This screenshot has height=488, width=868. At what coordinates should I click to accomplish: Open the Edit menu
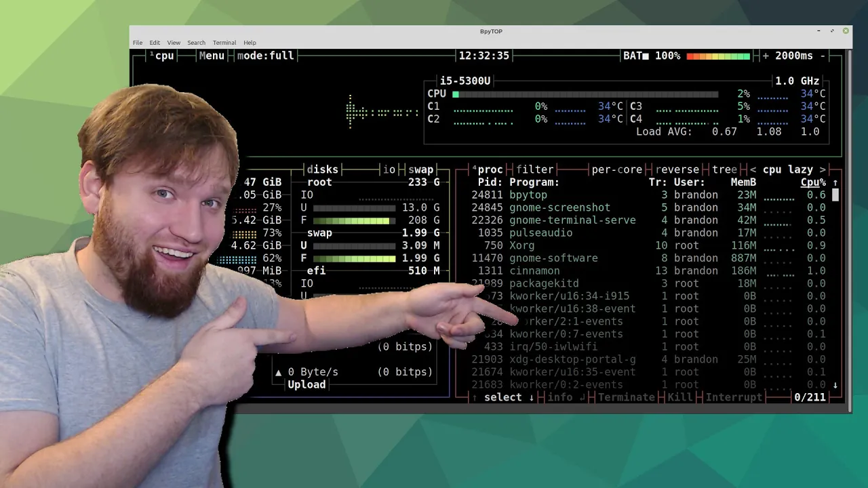(155, 43)
